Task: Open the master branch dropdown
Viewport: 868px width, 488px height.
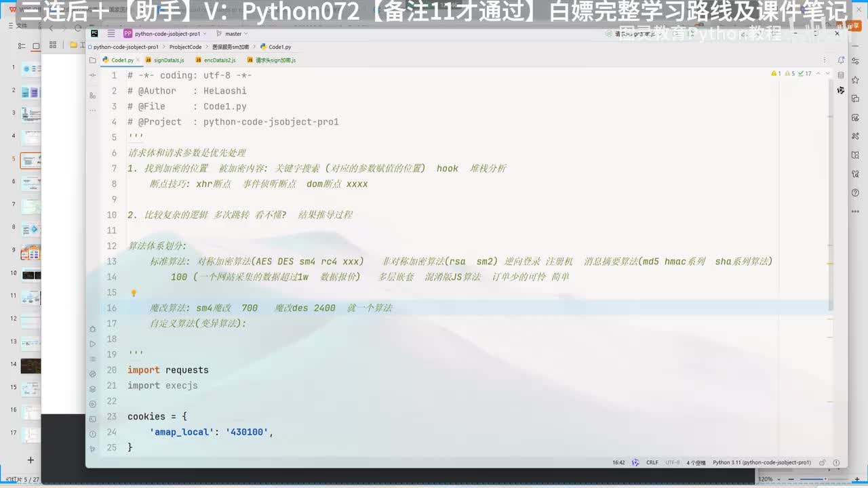Action: tap(232, 33)
